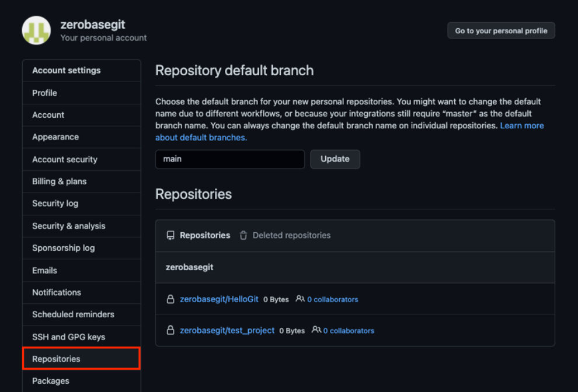Open SSH and GPG keys settings

[82, 337]
